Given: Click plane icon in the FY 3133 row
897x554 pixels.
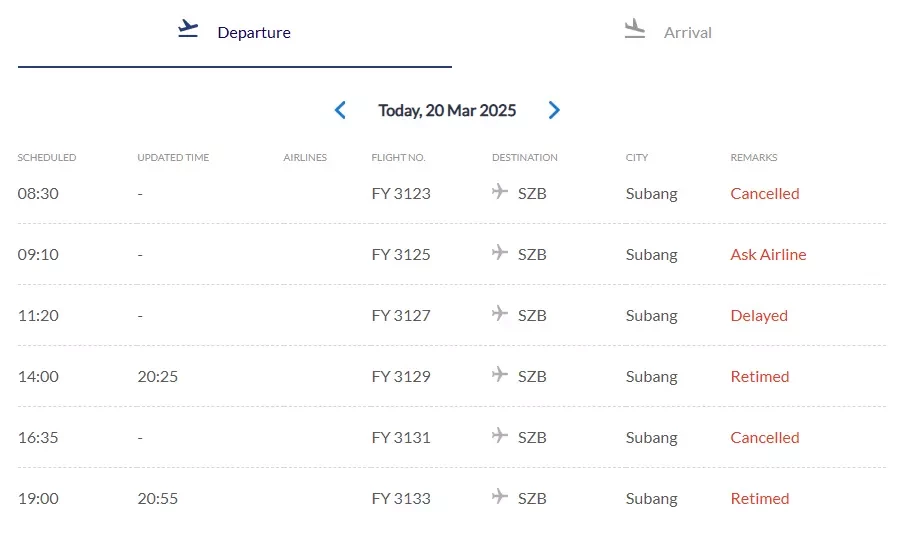Looking at the screenshot, I should coord(499,496).
